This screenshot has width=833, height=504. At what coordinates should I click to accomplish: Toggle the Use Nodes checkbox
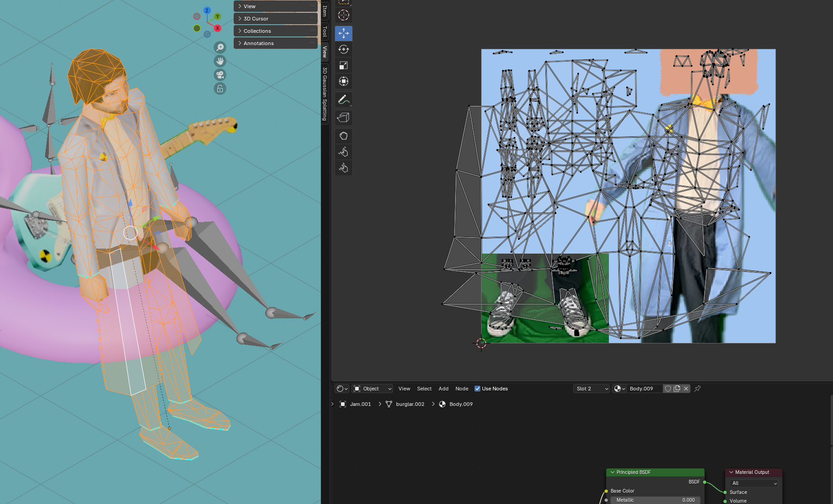(477, 389)
